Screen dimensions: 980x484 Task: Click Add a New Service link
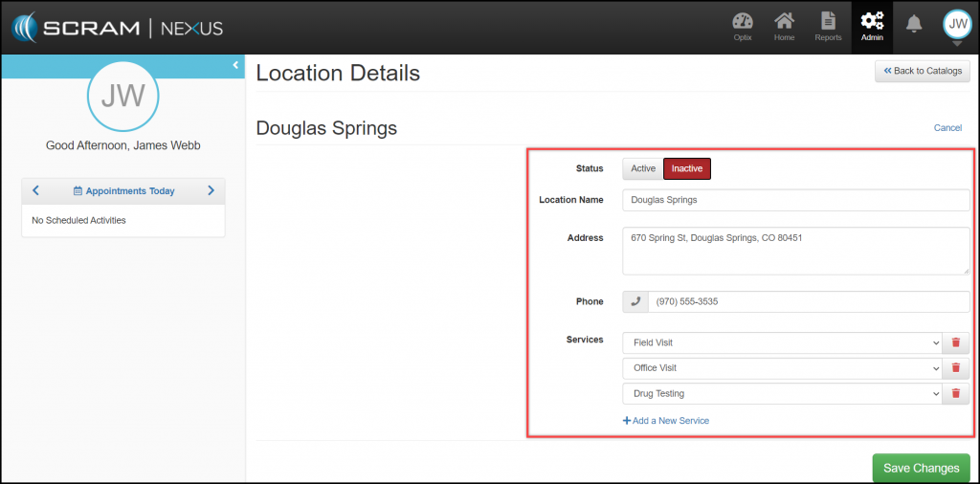(x=666, y=421)
